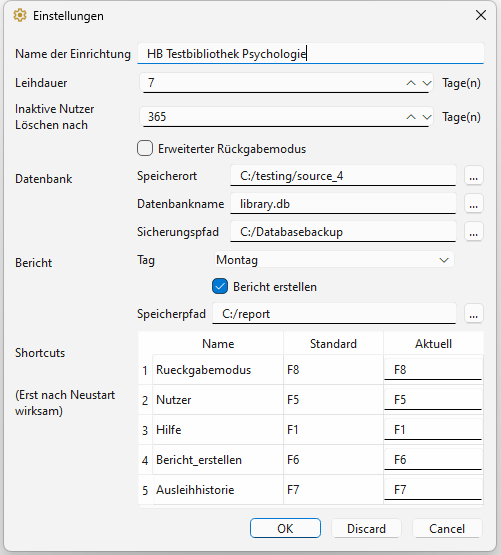Edit the Aktuell shortcut F1 for Hilfe
Image resolution: width=501 pixels, height=555 pixels.
[433, 430]
